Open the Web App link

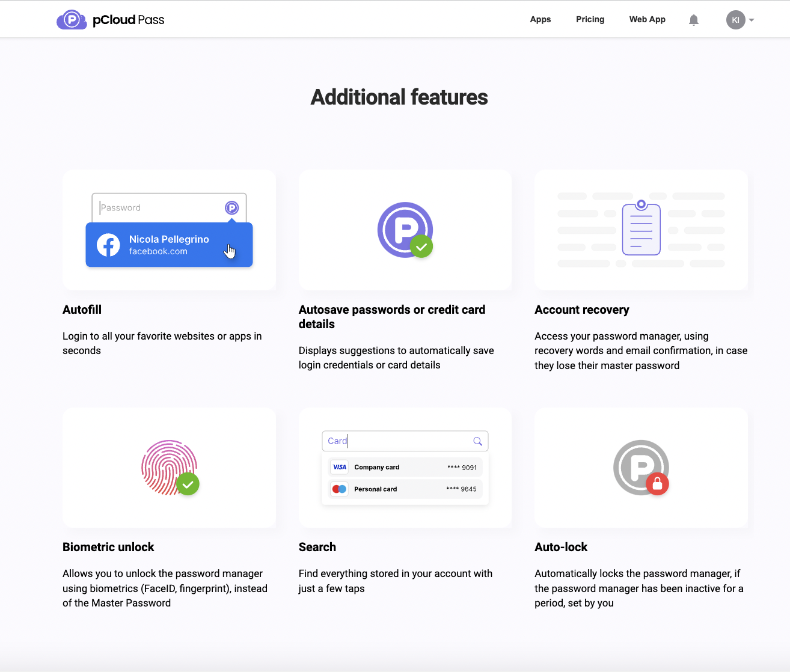[647, 19]
